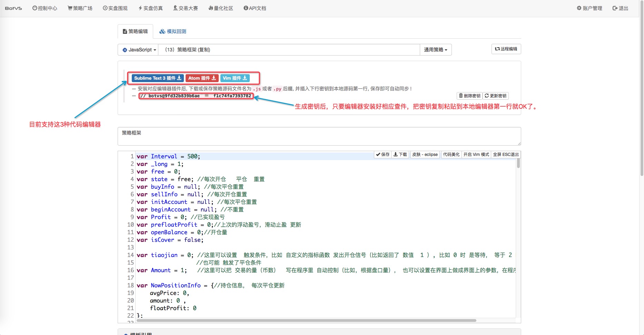Download the Vim 插件

tap(235, 78)
